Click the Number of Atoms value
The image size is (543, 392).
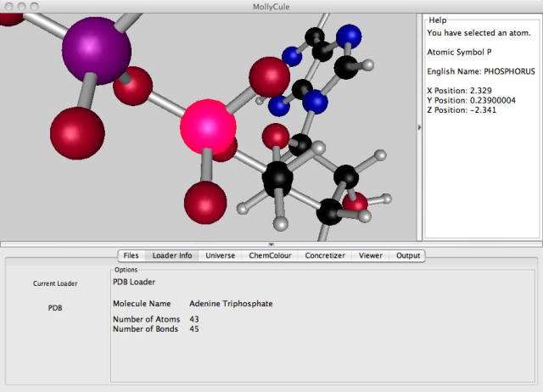pyautogui.click(x=194, y=319)
